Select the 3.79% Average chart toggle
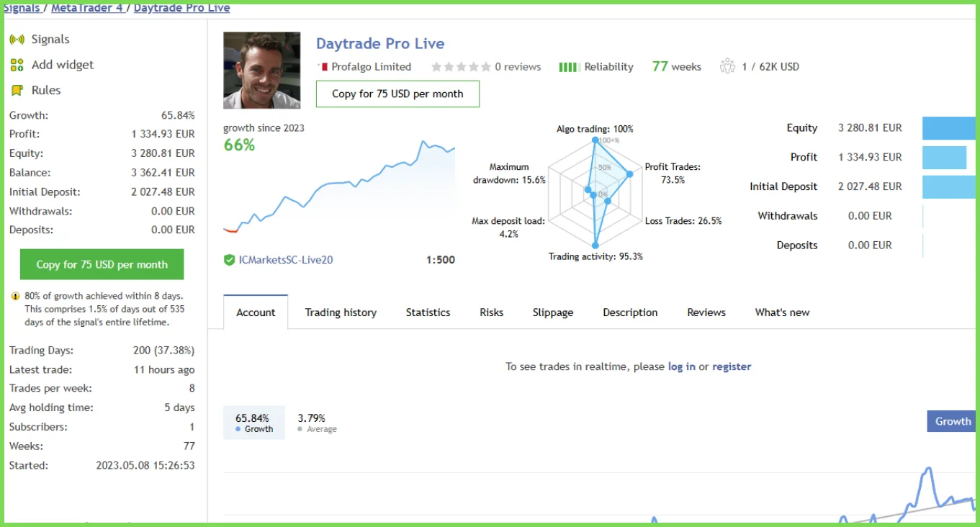The height and width of the screenshot is (527, 980). 317,423
